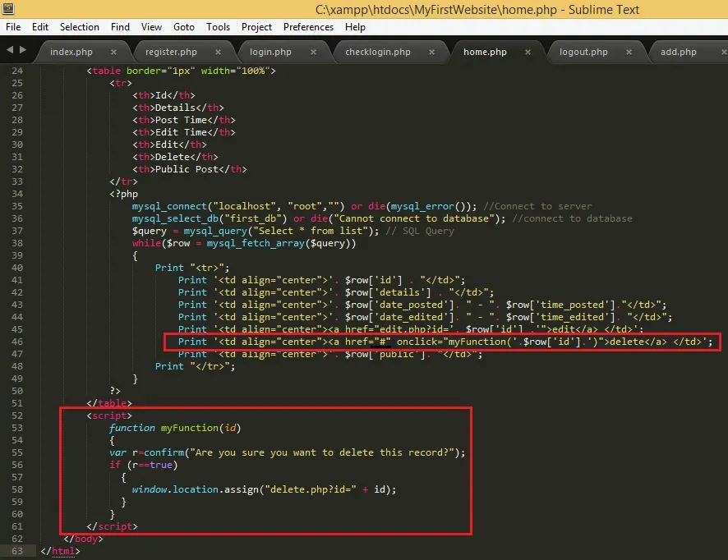Close the checklogin.php tab
The image size is (728, 560).
(x=431, y=52)
